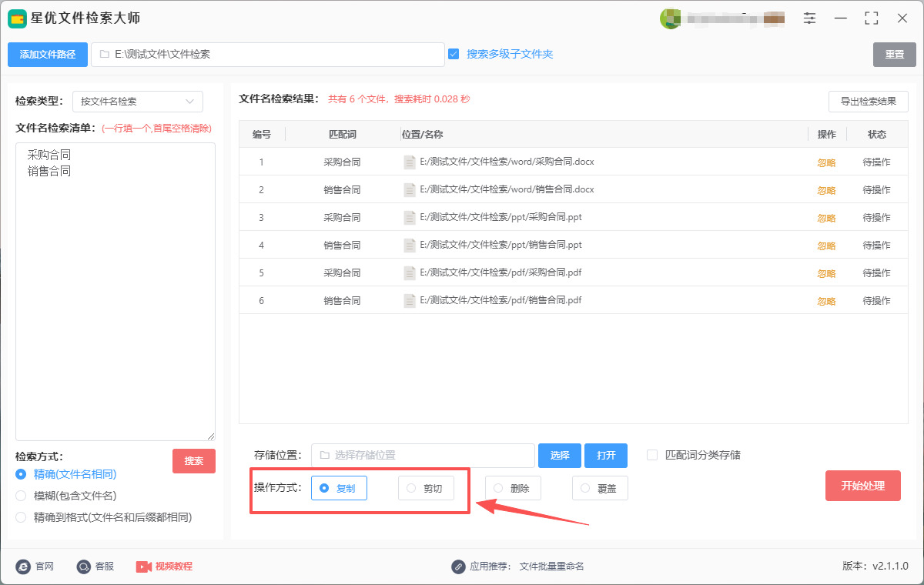Click 忽略 for row 3 采购合同.ppt
This screenshot has width=924, height=585.
(826, 219)
